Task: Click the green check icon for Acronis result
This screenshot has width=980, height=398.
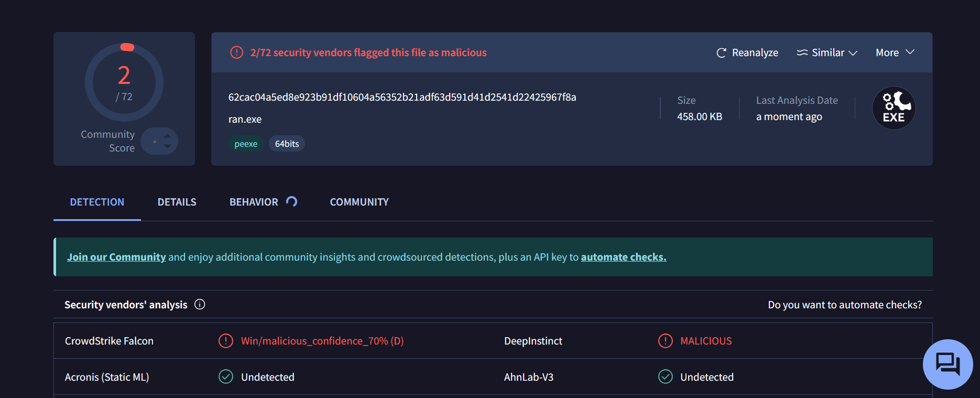Action: coord(226,377)
